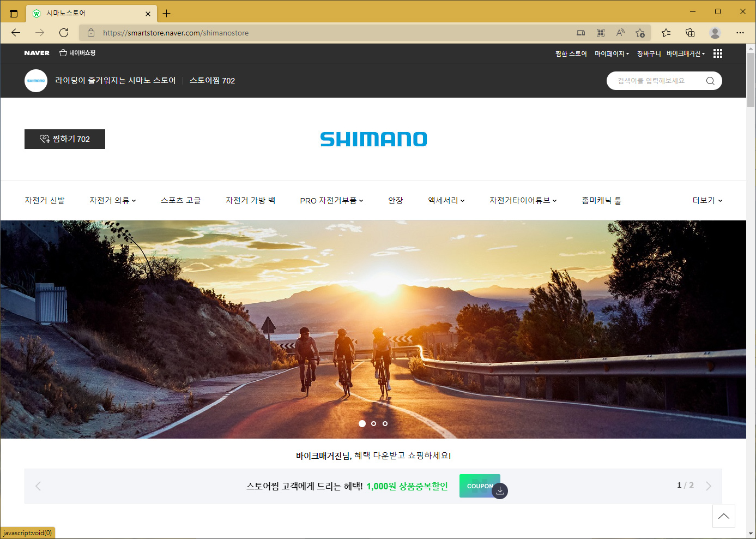Expand 바이크매거진 account dropdown
This screenshot has width=756, height=539.
(x=686, y=53)
